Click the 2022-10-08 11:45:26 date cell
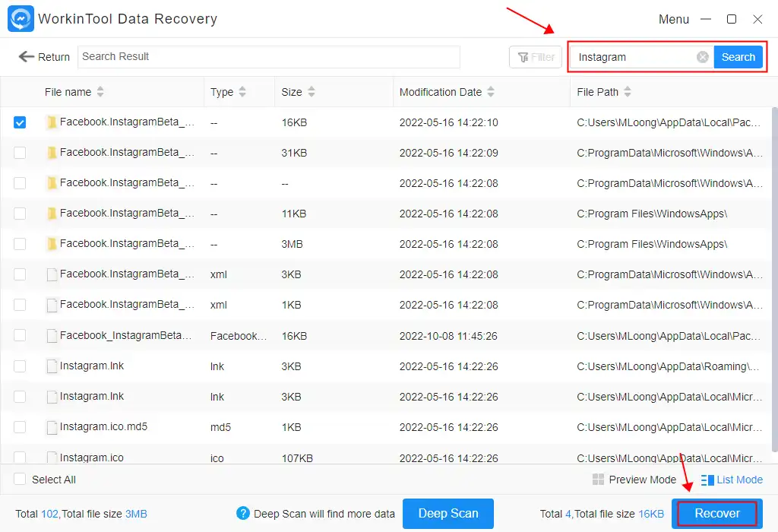Screen dimensions: 778x532 pos(448,336)
